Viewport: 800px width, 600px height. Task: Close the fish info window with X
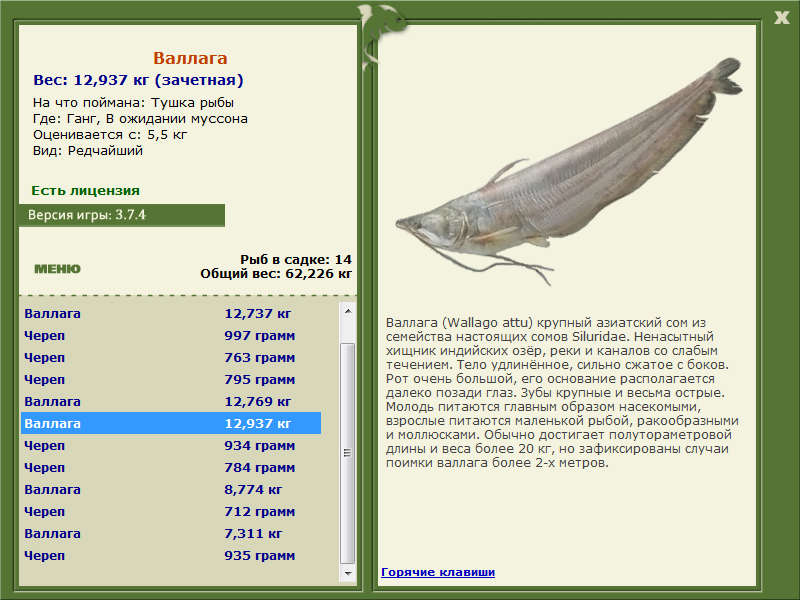coord(781,18)
